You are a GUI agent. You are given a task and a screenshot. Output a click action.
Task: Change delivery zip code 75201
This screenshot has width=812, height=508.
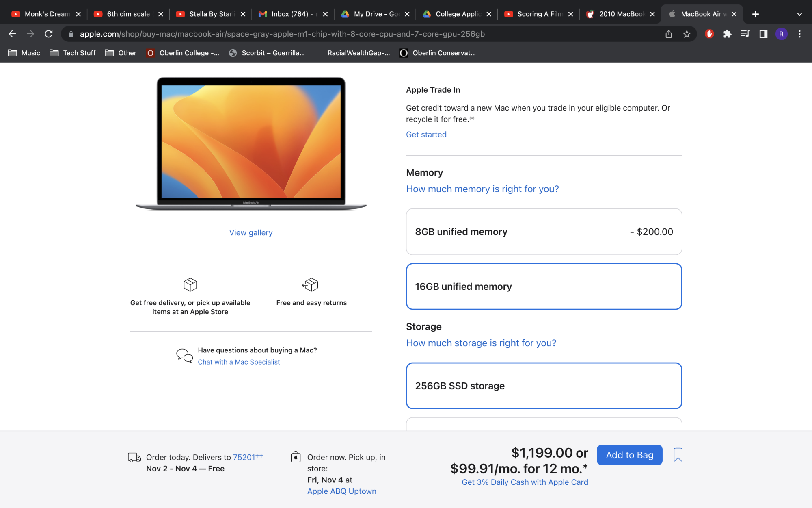coord(248,457)
